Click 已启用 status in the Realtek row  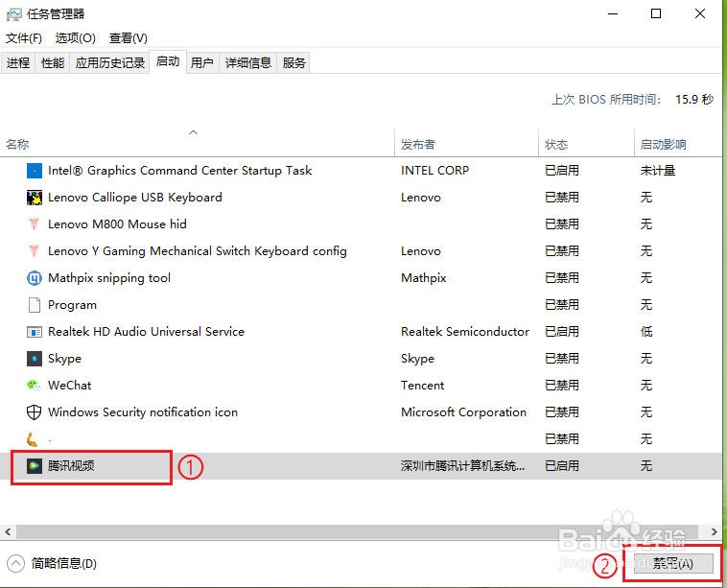point(562,332)
